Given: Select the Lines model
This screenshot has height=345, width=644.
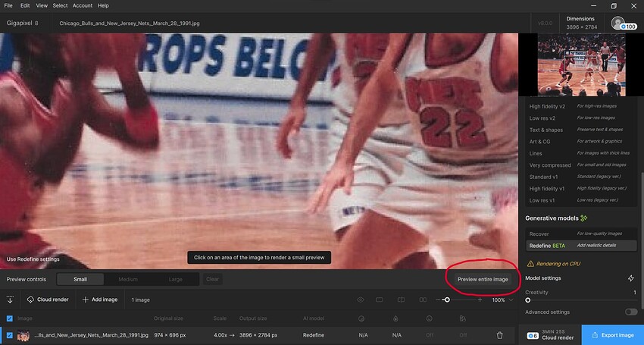Looking at the screenshot, I should pos(581,153).
